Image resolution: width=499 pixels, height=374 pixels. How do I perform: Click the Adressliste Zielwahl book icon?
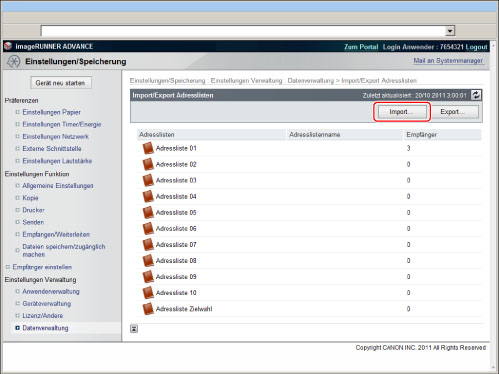coord(148,309)
